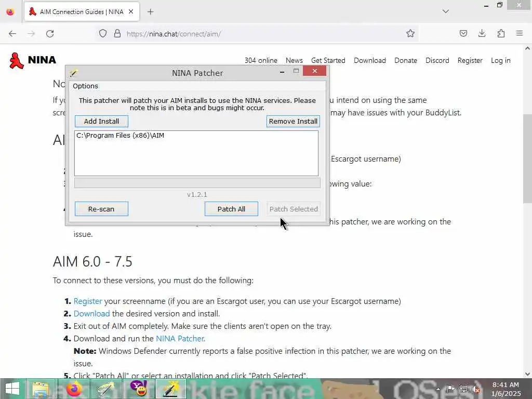
Task: Open the Options menu in NINA Patcher
Action: pyautogui.click(x=85, y=86)
